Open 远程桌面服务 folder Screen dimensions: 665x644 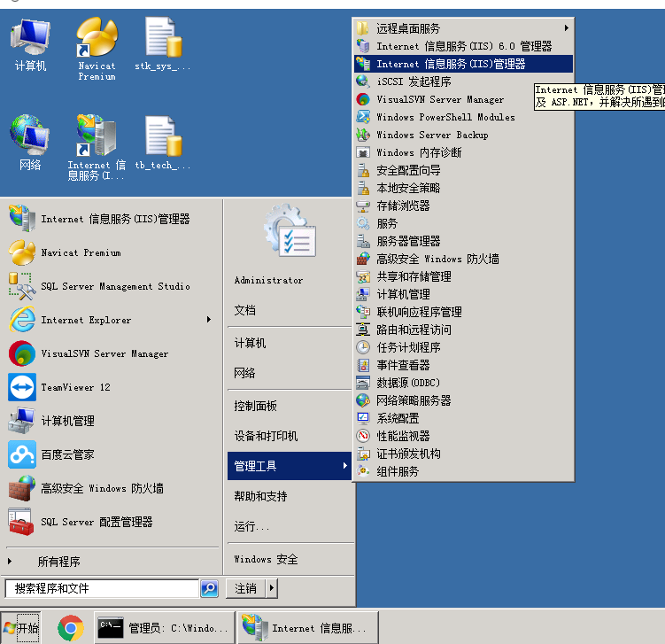[463, 28]
